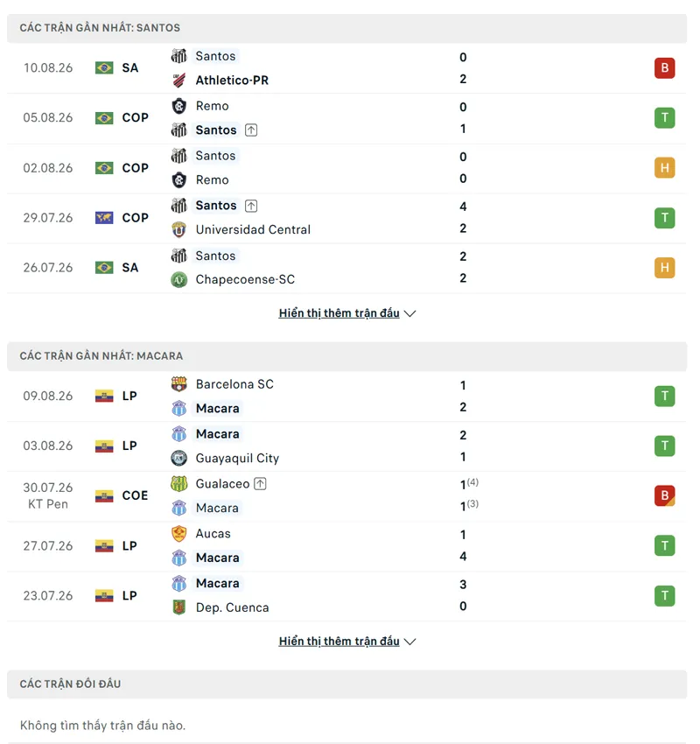Click the advancement arrow icon next to Gualaceo

[x=261, y=484]
